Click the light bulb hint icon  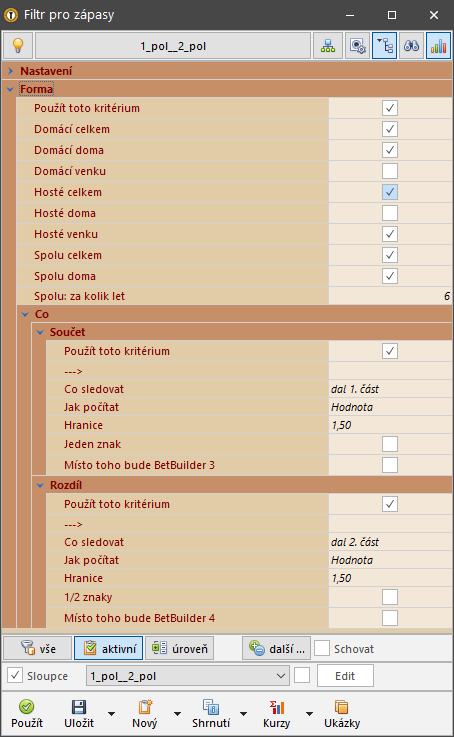pyautogui.click(x=18, y=46)
